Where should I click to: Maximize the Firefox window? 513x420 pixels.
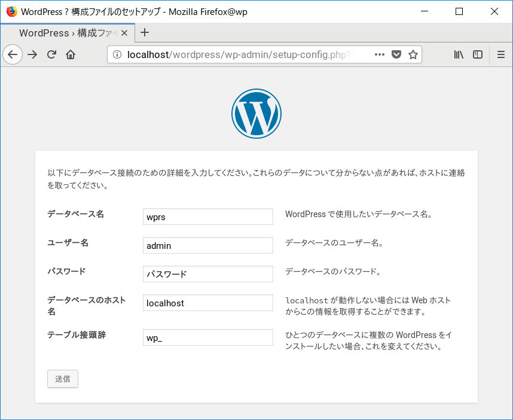pyautogui.click(x=459, y=11)
